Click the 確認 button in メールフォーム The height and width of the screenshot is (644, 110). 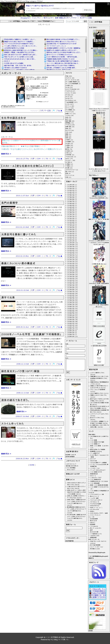(68, 372)
